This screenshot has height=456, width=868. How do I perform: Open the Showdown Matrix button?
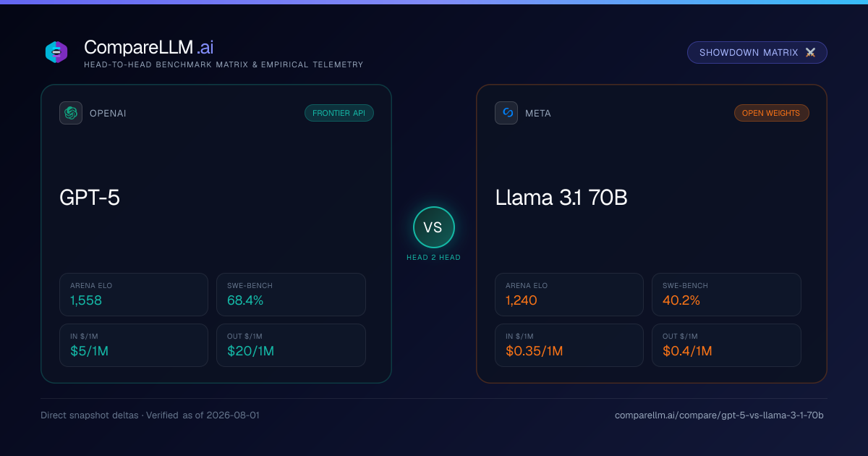[x=757, y=53]
